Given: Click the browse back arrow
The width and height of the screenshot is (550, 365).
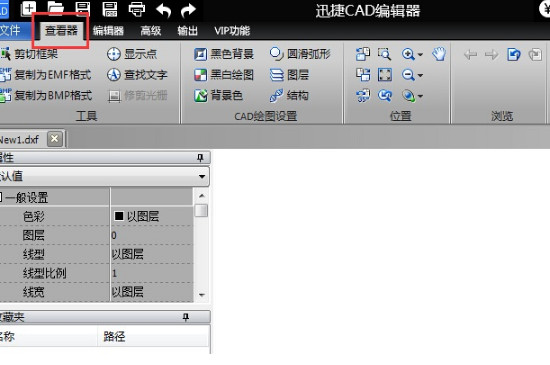Looking at the screenshot, I should 470,54.
